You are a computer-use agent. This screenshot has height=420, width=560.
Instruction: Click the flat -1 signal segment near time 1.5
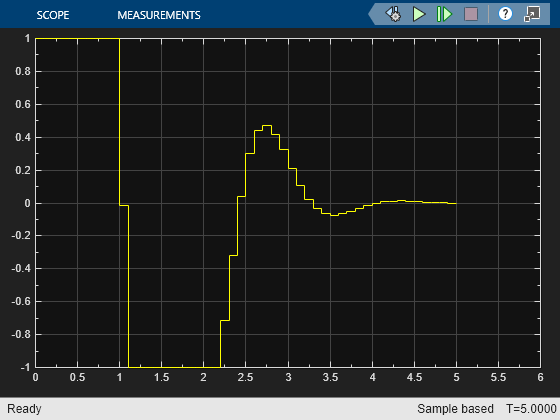161,367
